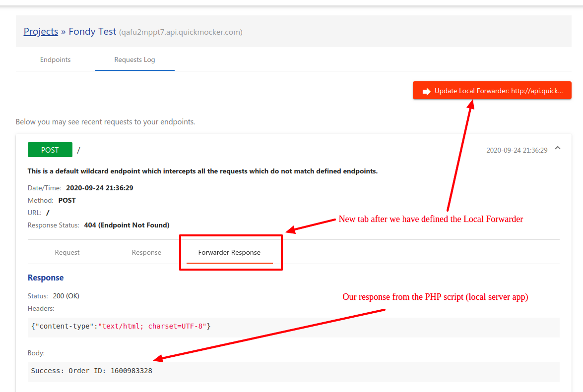Open the Endpoints tab

[x=55, y=59]
